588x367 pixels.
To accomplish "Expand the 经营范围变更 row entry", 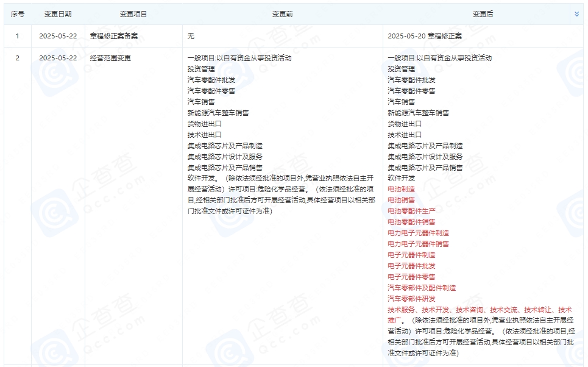I will [112, 58].
